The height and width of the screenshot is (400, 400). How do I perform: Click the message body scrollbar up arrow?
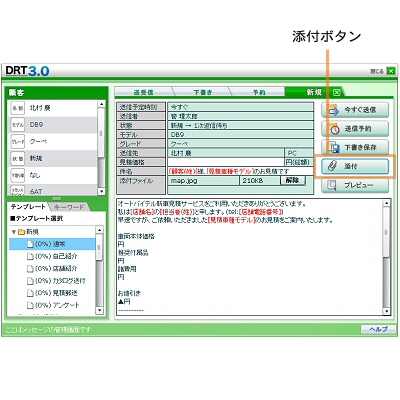386,203
